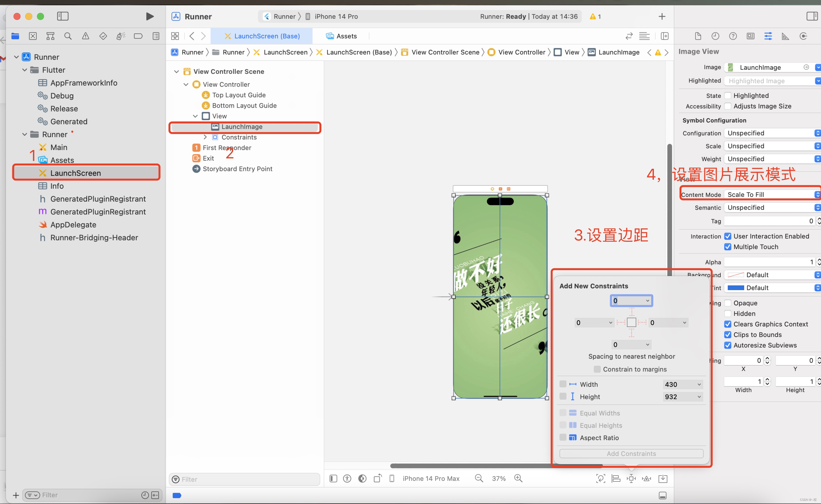
Task: Open the test navigator diamond icon
Action: point(104,36)
